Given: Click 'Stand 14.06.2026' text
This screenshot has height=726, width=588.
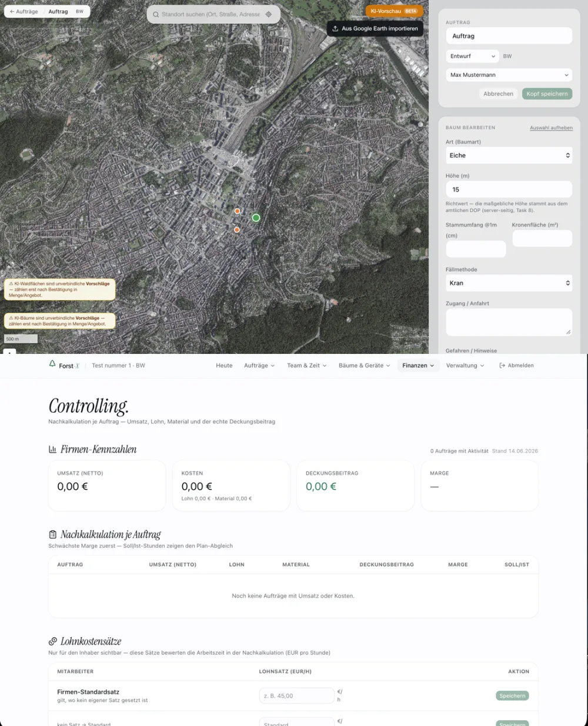Looking at the screenshot, I should pyautogui.click(x=515, y=451).
